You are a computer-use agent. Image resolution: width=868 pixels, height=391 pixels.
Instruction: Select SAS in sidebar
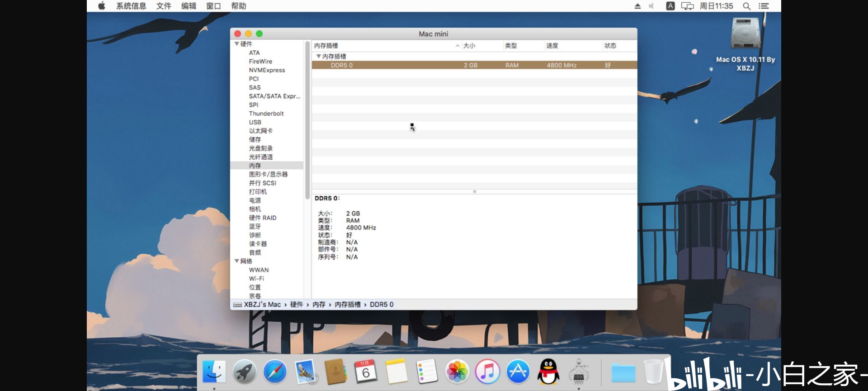click(x=255, y=88)
